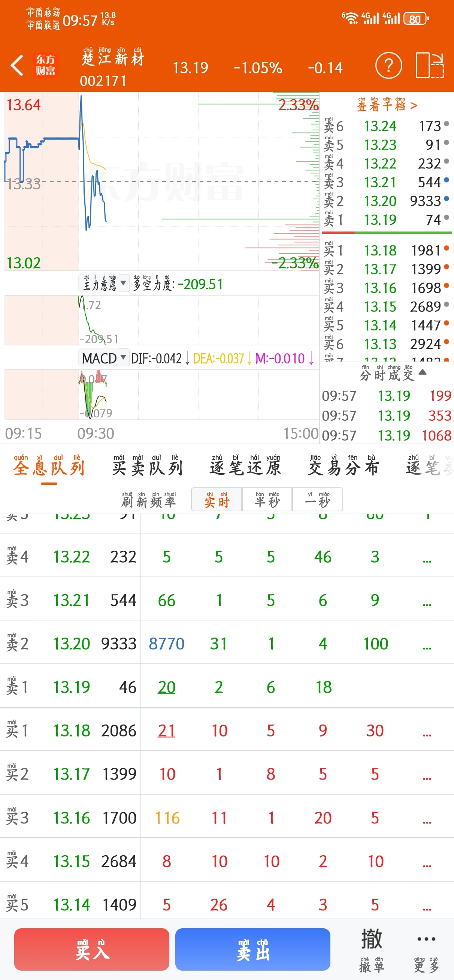Screen dimensions: 454x980
Task: Open the help question mark icon
Action: [x=388, y=66]
